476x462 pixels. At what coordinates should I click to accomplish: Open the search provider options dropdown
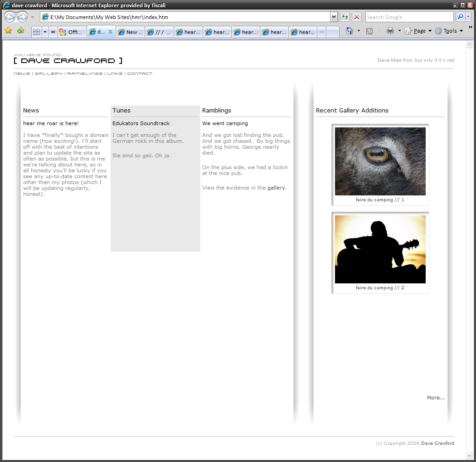coord(468,17)
